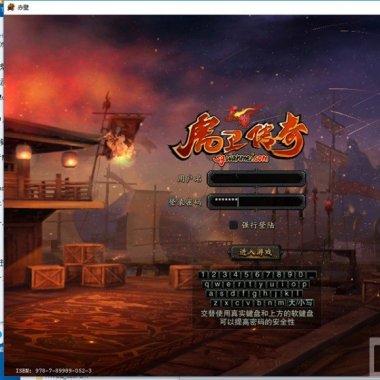Tap the p key on soft keyboard
The height and width of the screenshot is (380, 380).
point(304,284)
